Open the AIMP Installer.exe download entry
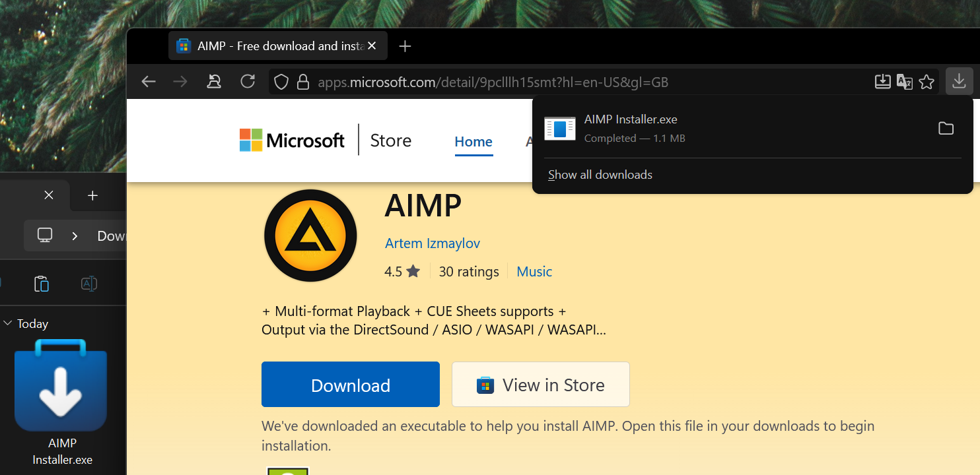This screenshot has width=980, height=475. tap(753, 128)
